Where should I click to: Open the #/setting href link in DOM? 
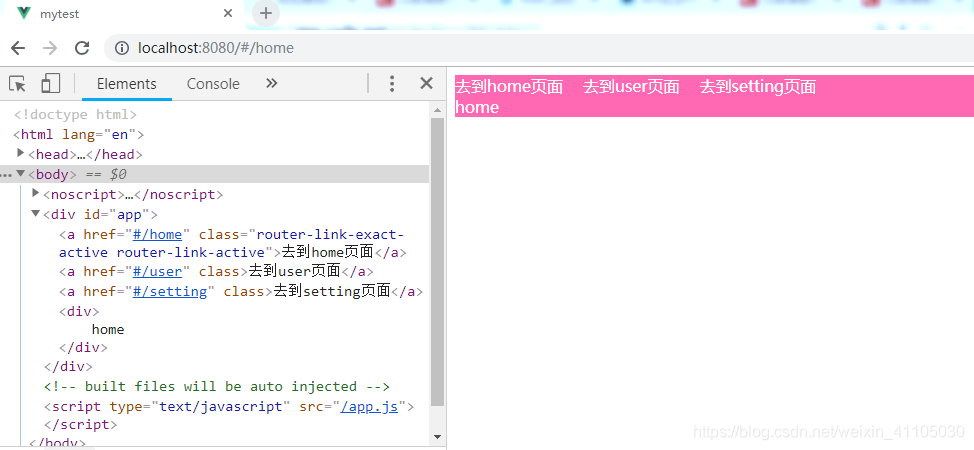point(170,292)
